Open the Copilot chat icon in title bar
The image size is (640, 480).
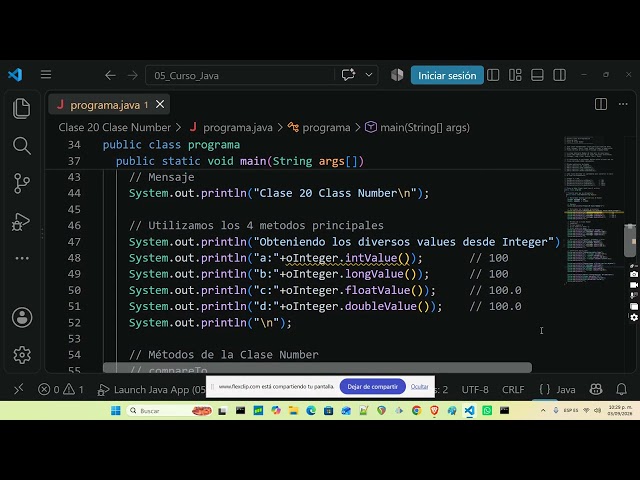348,75
